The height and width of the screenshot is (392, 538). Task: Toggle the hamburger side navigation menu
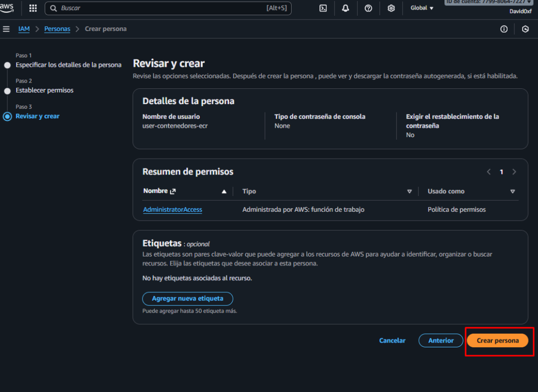click(x=6, y=29)
